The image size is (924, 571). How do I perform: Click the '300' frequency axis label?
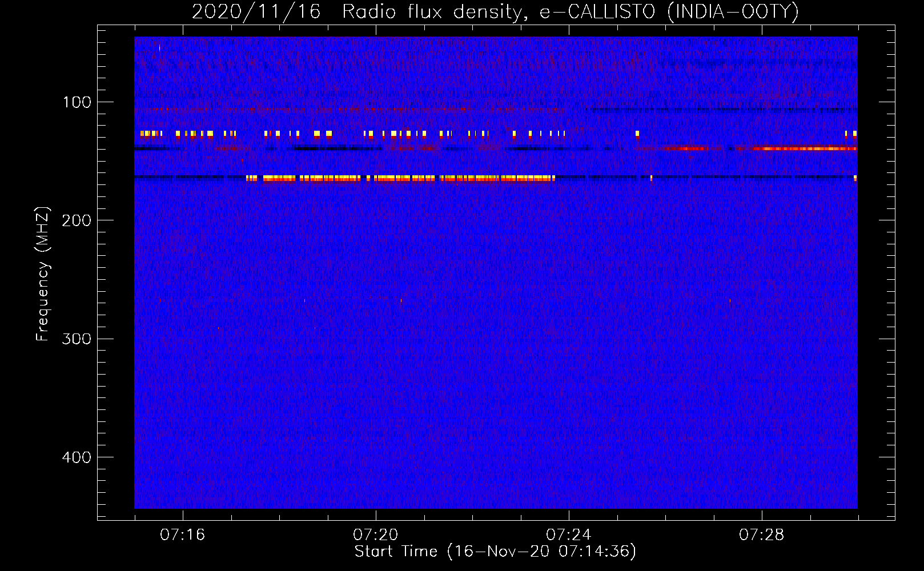(77, 339)
